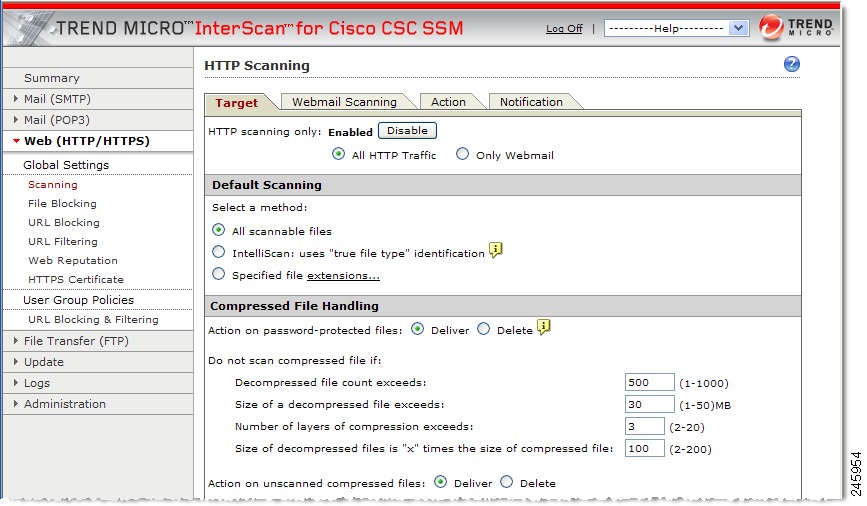The width and height of the screenshot is (867, 506).
Task: Set unscanned compressed files action to Deliver
Action: pos(440,482)
